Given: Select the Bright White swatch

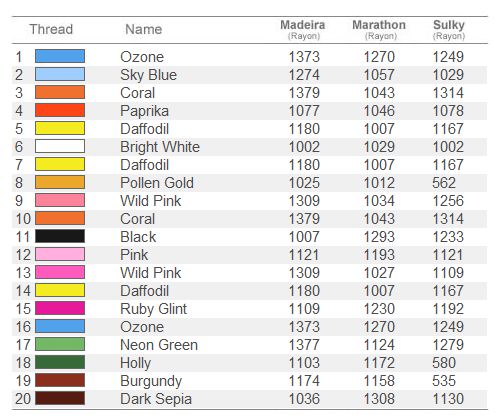Looking at the screenshot, I should (60, 146).
